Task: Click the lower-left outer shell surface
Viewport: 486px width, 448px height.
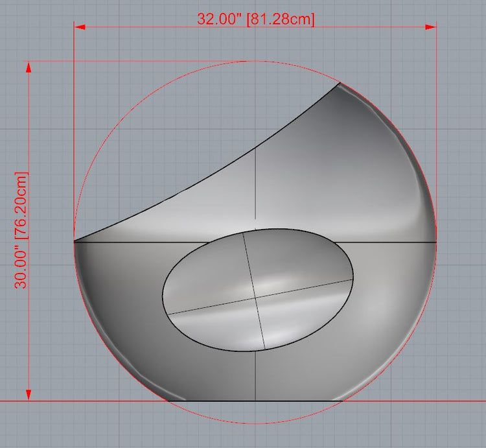Action: [x=123, y=324]
